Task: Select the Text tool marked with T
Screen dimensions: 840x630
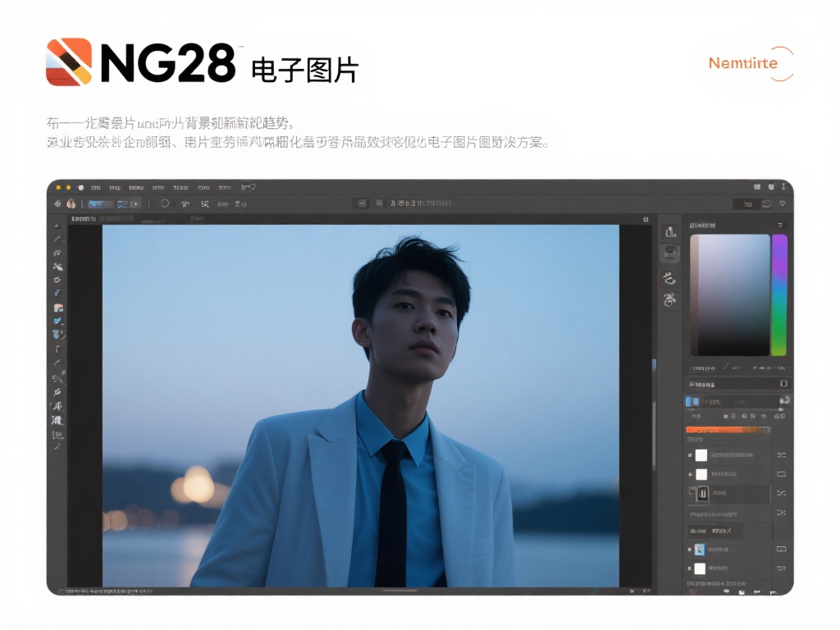Action: tap(56, 348)
